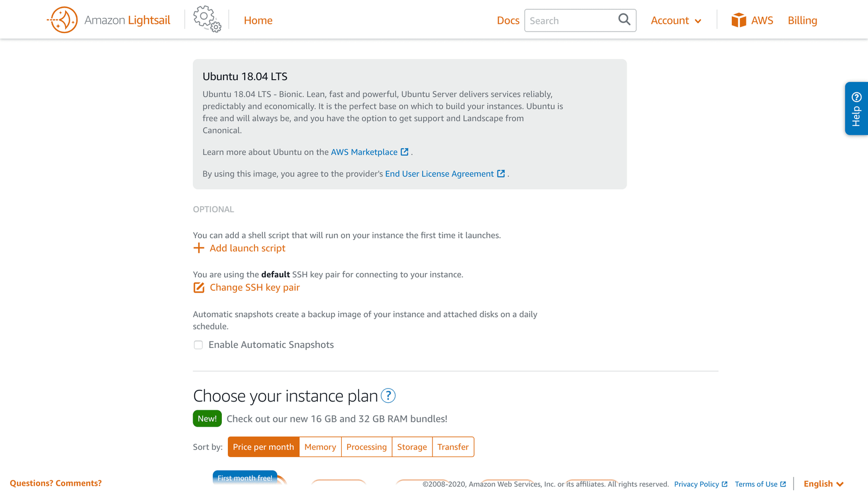Click the AWS cube icon
The height and width of the screenshot is (495, 868).
point(738,20)
